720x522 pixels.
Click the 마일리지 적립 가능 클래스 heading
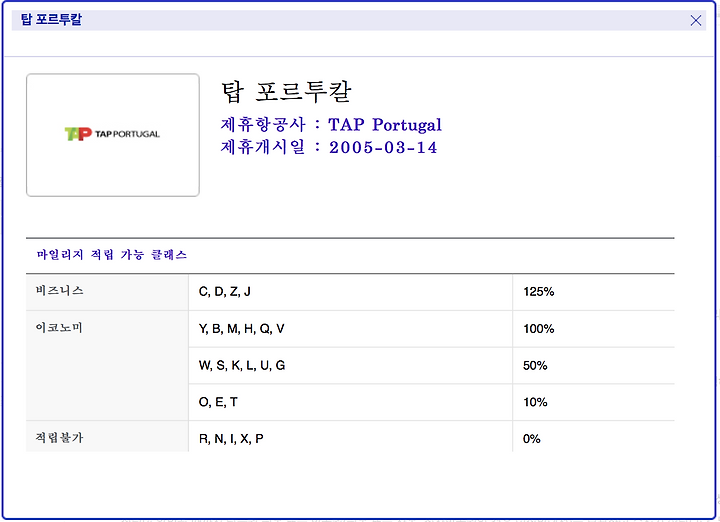click(112, 255)
